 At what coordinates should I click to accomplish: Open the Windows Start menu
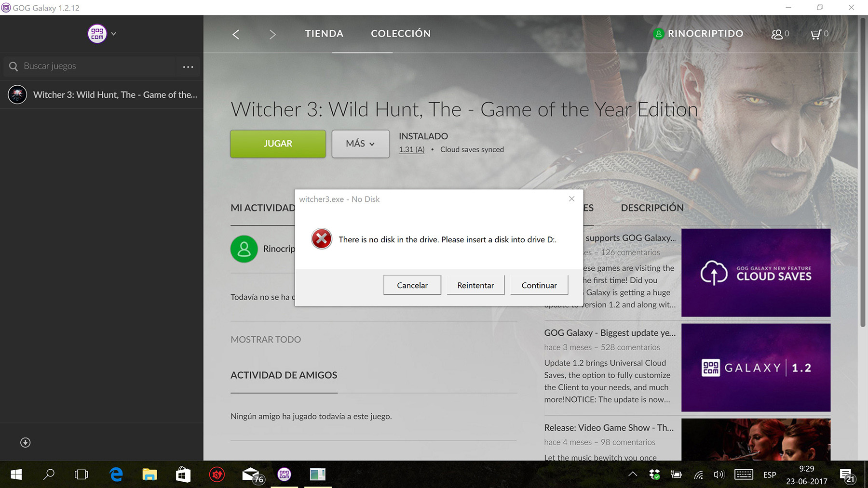pos(16,475)
